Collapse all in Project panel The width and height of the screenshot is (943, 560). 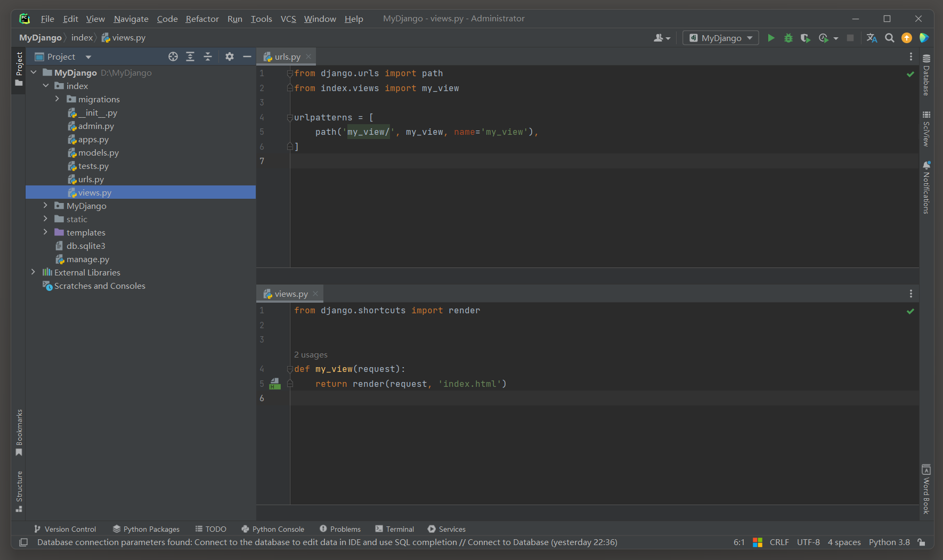(208, 56)
